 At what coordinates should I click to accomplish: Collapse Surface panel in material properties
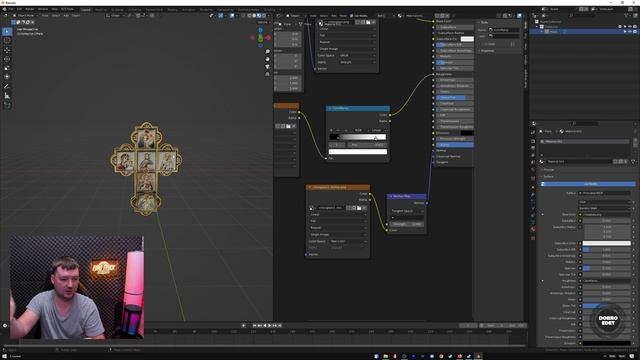(549, 176)
